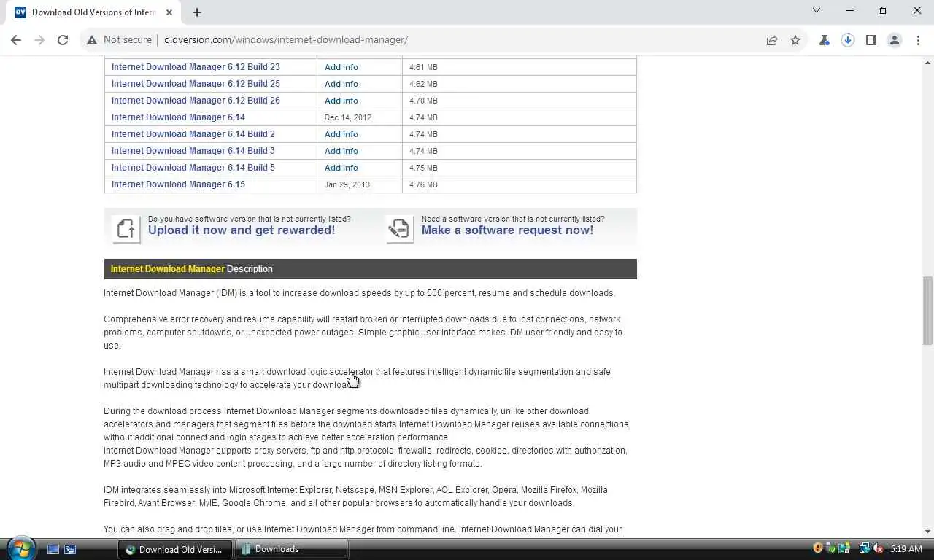Click Upload it now and get rewarded
Image resolution: width=934 pixels, height=560 pixels.
(x=242, y=230)
